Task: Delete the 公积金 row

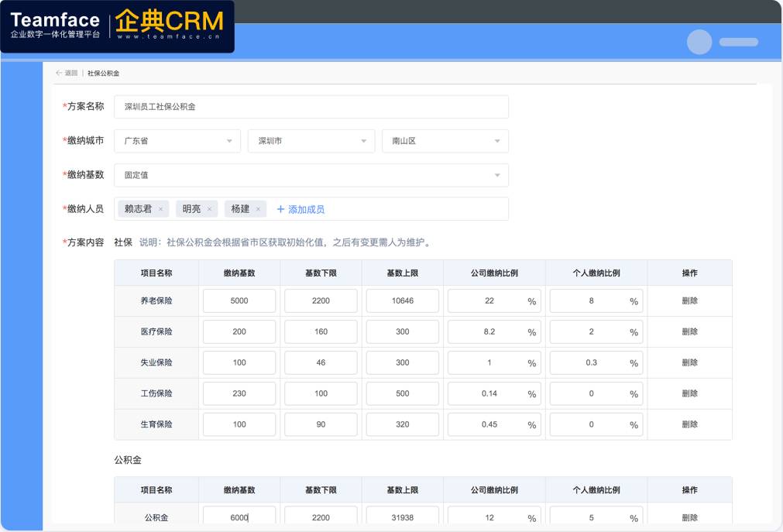Action: (x=689, y=517)
